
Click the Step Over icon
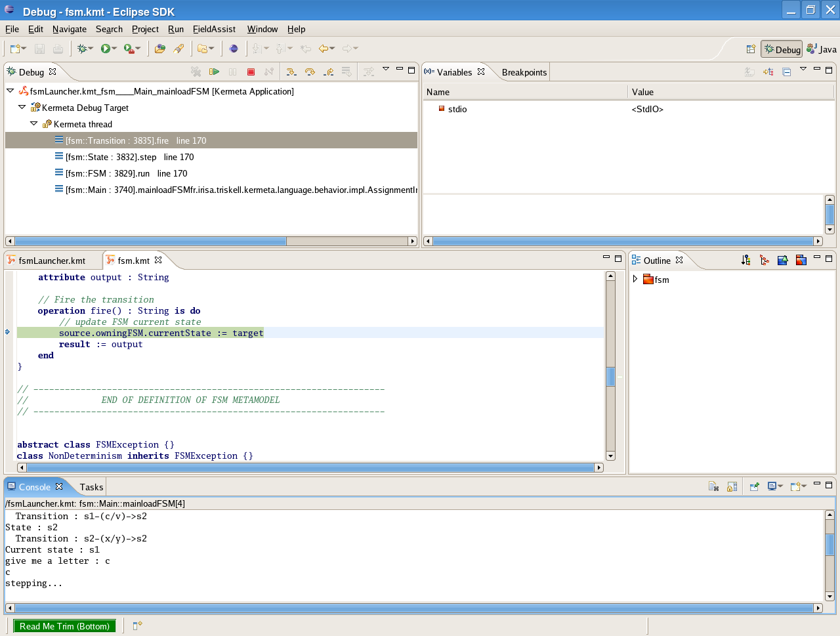tap(310, 72)
